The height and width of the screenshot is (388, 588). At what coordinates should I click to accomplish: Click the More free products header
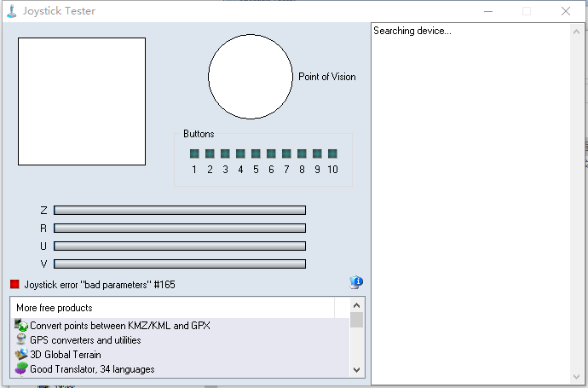(172, 308)
